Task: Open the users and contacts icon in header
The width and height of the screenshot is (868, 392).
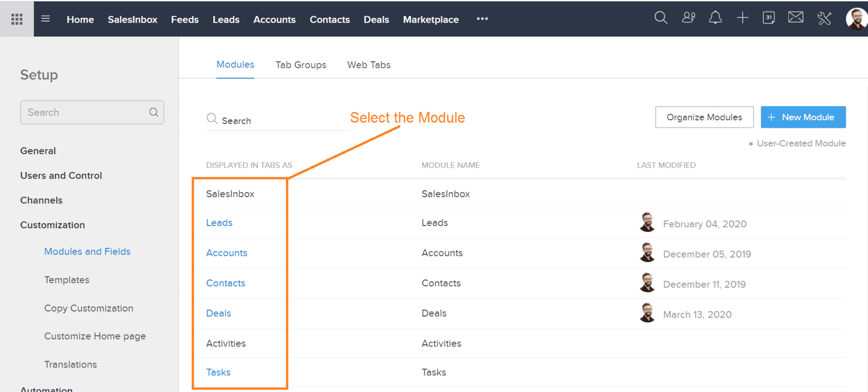Action: point(688,18)
